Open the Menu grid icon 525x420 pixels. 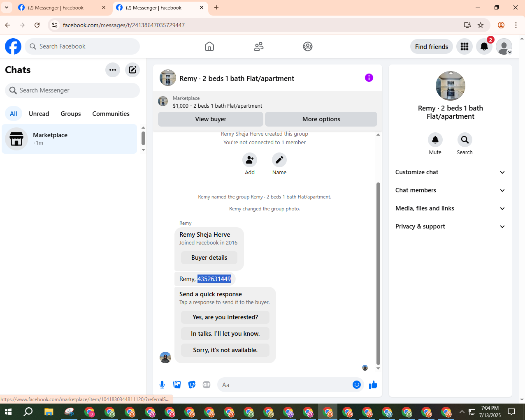click(x=465, y=46)
